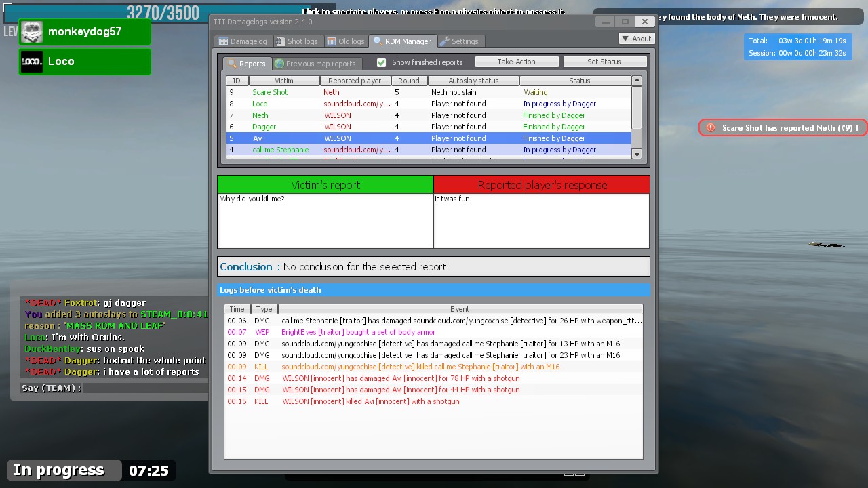Switch to Previous map reports sub-tab

[x=315, y=64]
